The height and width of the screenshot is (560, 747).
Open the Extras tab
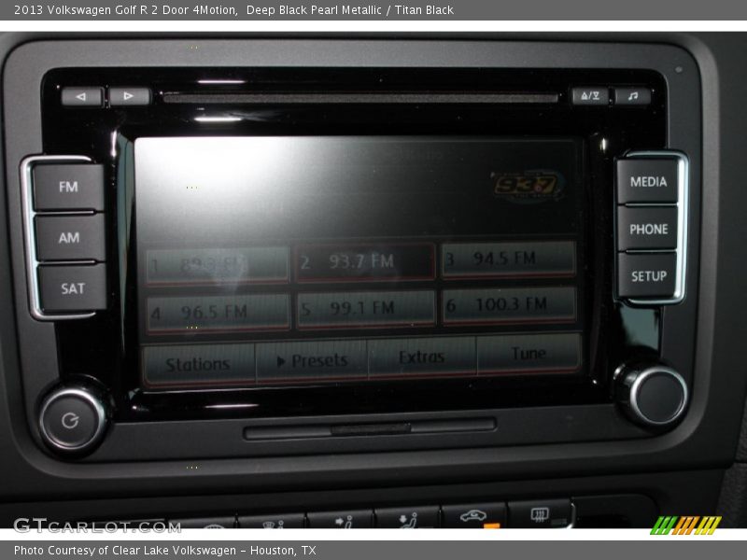[x=422, y=357]
